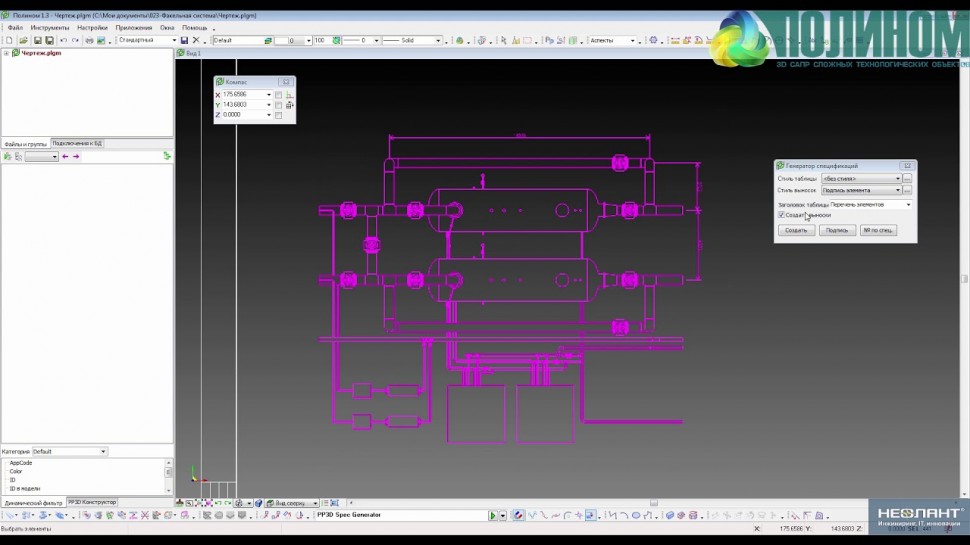Click the Print icon in toolbar

88,41
